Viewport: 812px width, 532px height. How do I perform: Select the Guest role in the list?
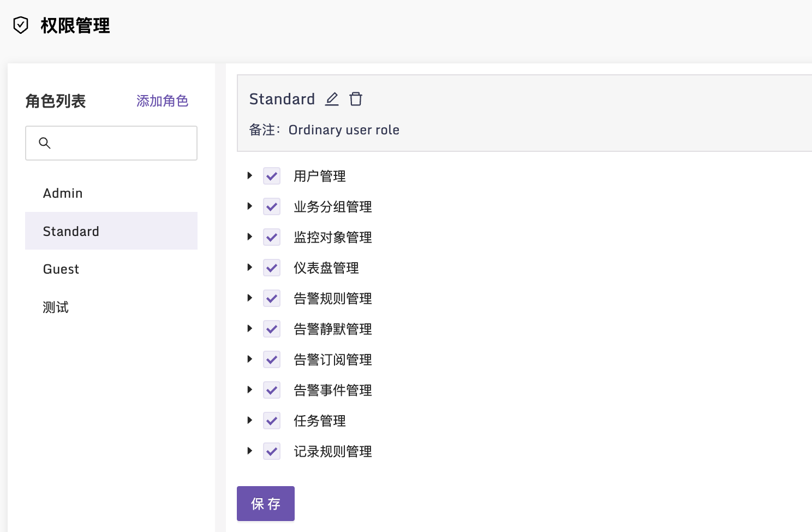111,269
